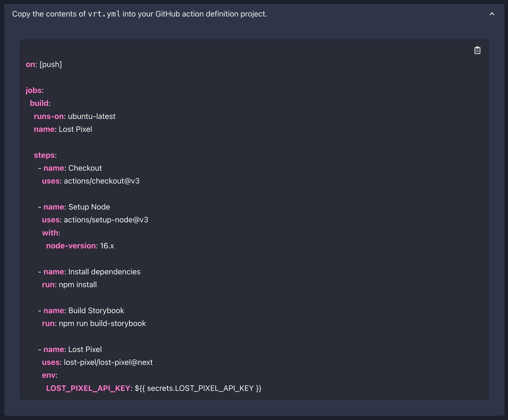Click the 'build' key in code

39,103
